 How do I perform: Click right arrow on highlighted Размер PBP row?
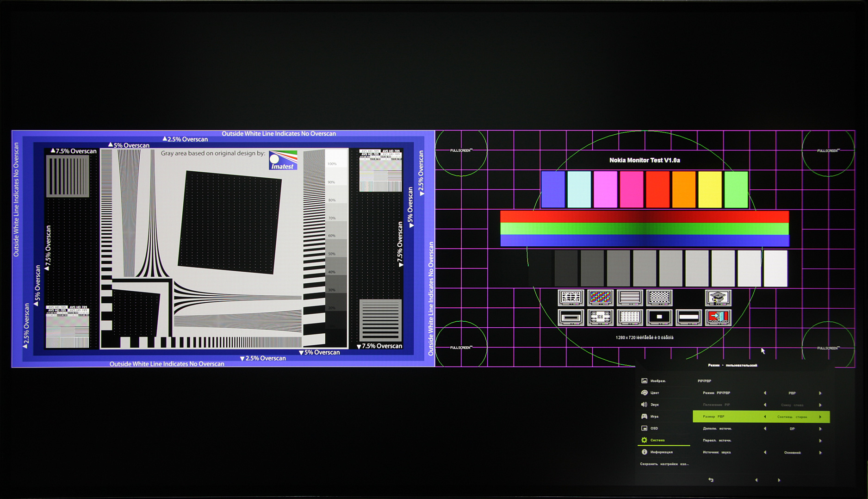820,417
